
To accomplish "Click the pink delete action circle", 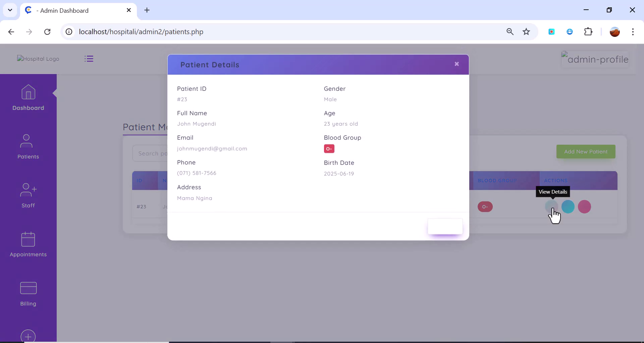I will coord(585,207).
